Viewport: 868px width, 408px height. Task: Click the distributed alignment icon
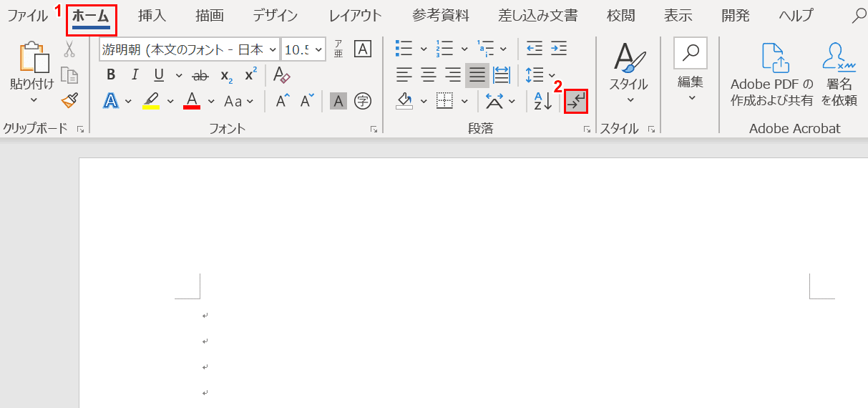point(502,74)
